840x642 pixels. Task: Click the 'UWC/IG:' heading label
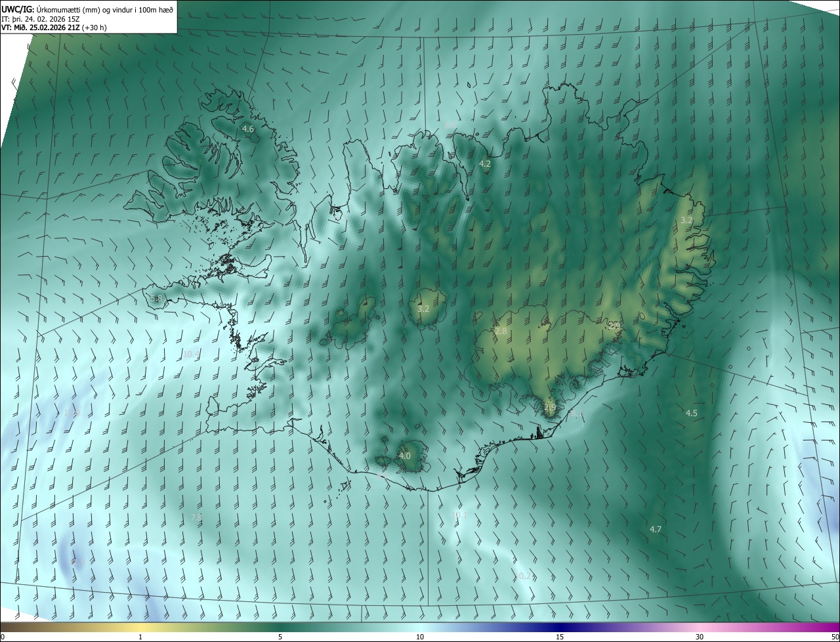click(x=18, y=9)
